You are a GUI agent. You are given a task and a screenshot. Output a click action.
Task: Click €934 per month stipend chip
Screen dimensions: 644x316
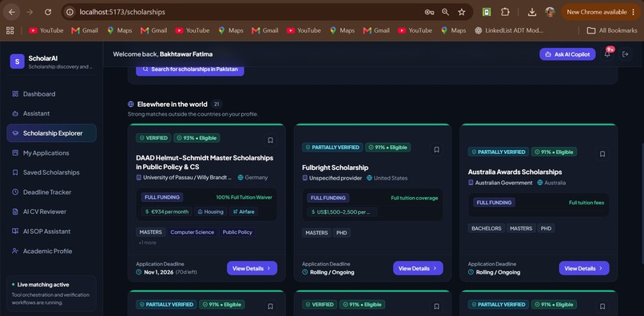pyautogui.click(x=167, y=211)
